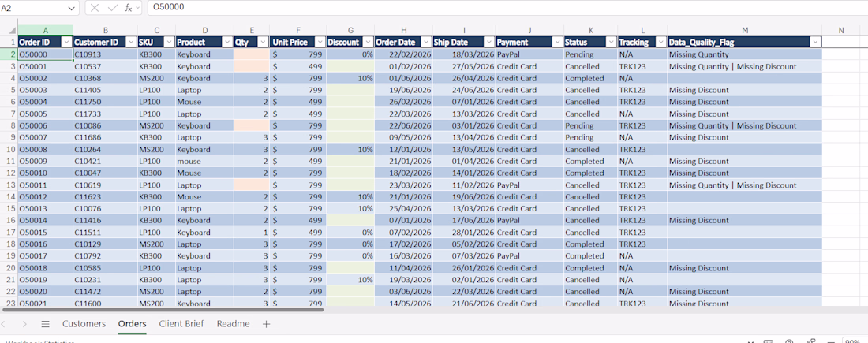Click the next sheet navigation arrow
The height and width of the screenshot is (343, 868).
click(24, 324)
